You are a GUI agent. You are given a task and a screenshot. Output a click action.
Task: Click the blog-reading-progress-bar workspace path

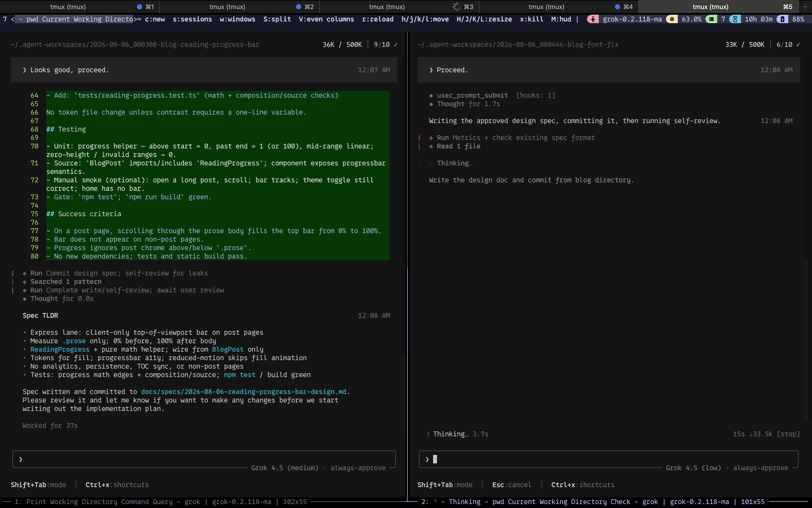(x=135, y=45)
